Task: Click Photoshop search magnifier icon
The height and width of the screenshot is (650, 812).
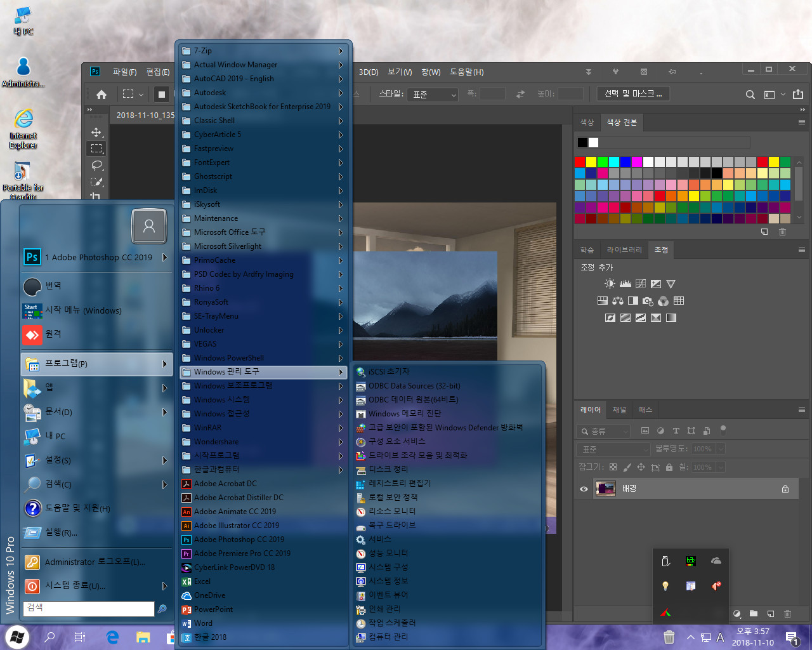Action: [750, 95]
